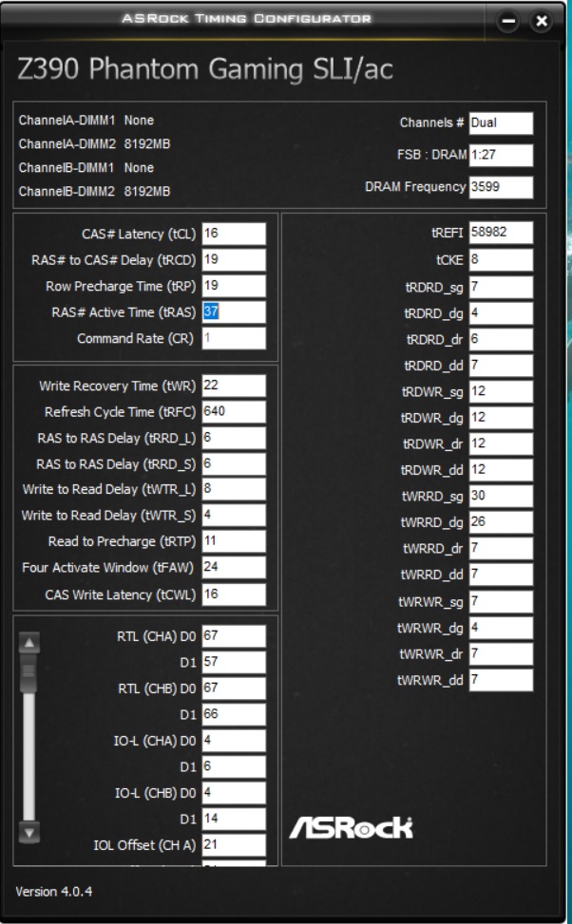Viewport: 572px width, 924px height.
Task: Click the tRDRD_dg value field
Action: (502, 313)
